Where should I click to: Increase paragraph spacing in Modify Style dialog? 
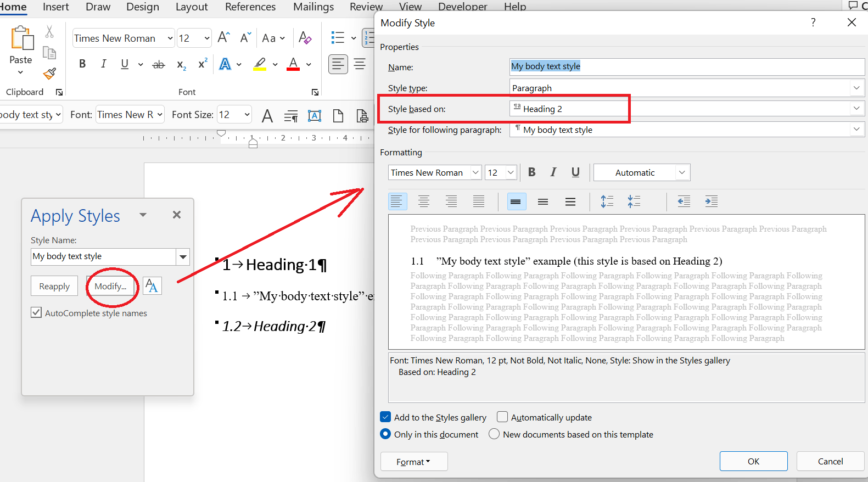(x=607, y=201)
